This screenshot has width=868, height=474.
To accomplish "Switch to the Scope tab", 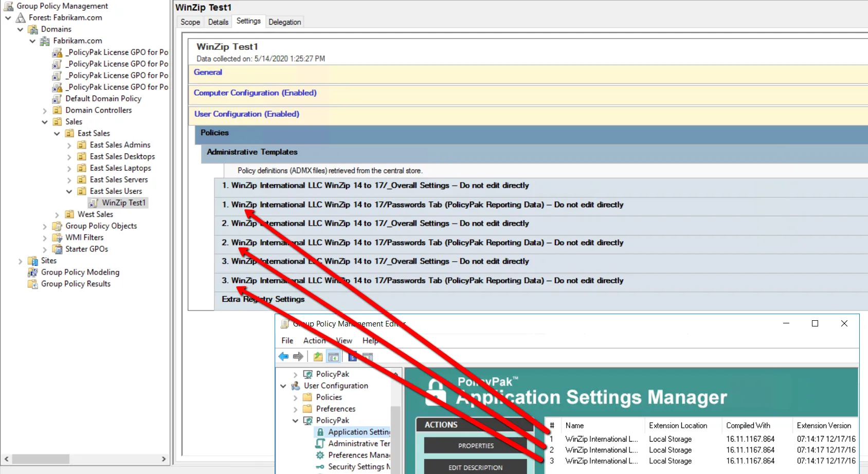I will point(190,22).
